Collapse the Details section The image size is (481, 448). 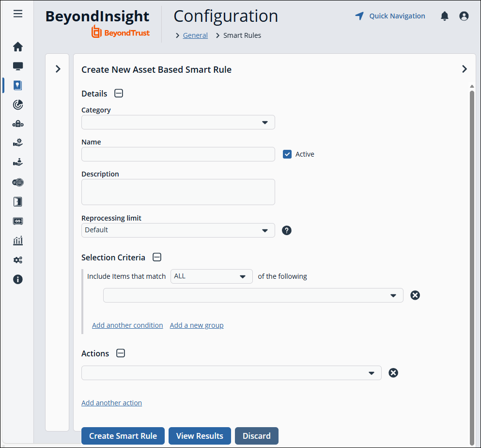pos(119,94)
